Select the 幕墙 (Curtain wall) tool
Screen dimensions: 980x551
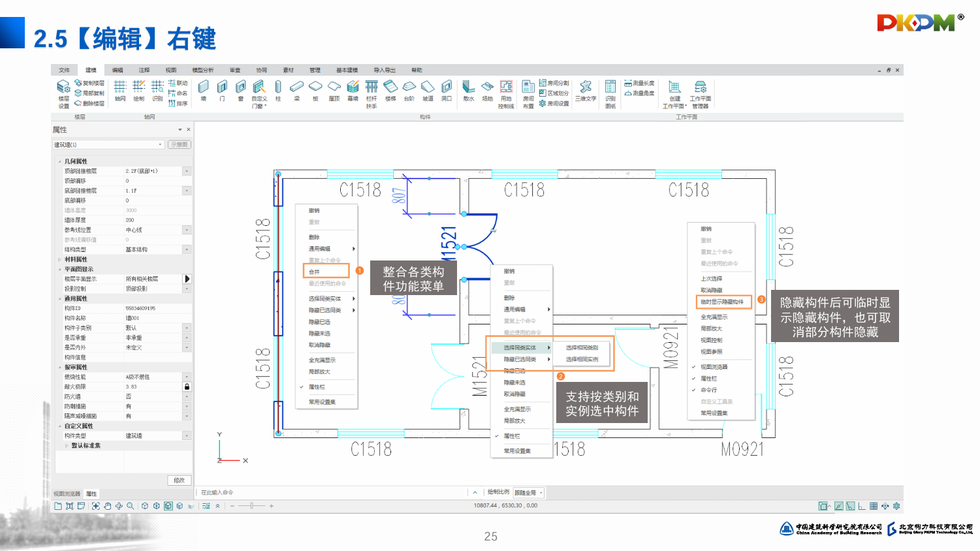tap(353, 88)
